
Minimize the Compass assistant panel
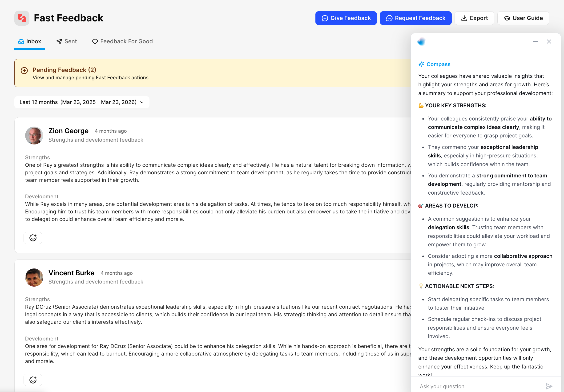[535, 41]
